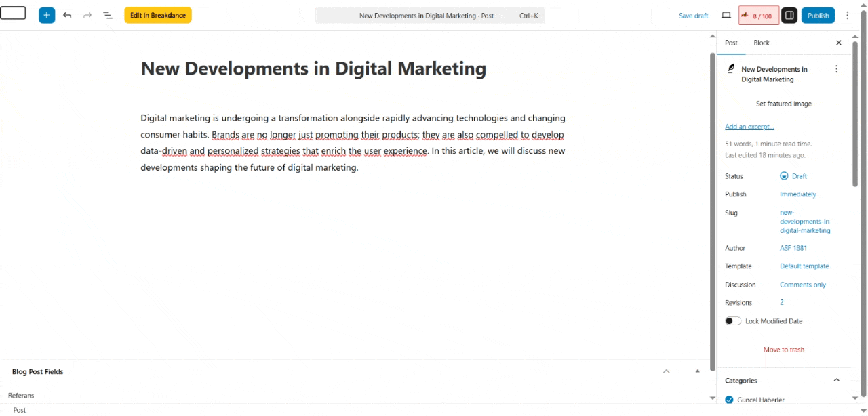
Task: Open the desktop preview view icon
Action: 726,15
